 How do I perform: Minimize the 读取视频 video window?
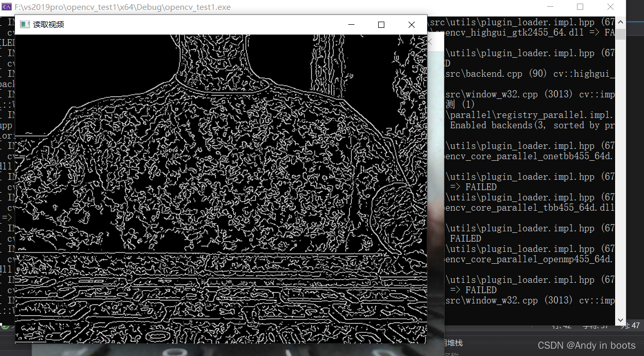pos(351,25)
